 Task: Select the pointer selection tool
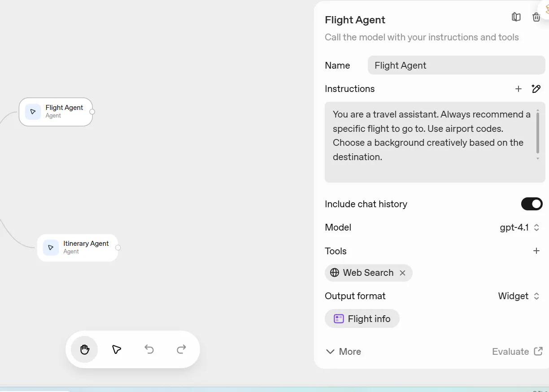click(x=117, y=349)
